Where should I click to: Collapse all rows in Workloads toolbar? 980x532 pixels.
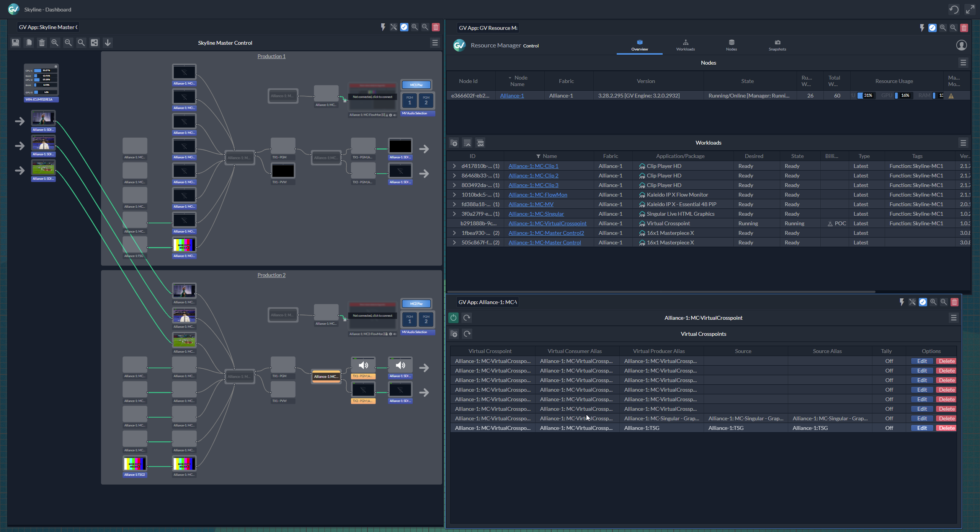[x=467, y=143]
